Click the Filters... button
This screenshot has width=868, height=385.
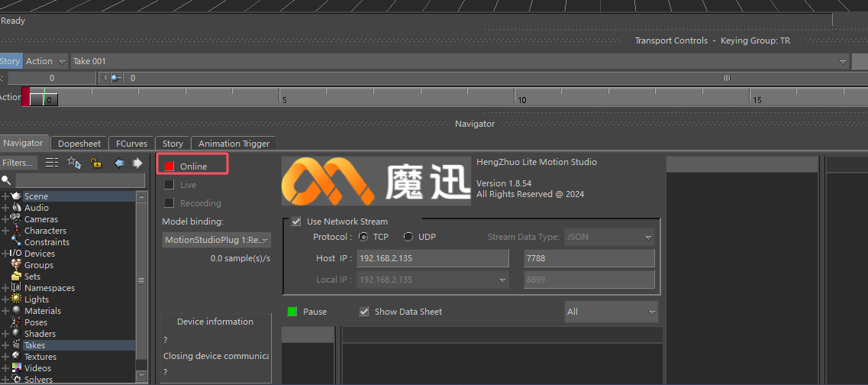point(17,163)
